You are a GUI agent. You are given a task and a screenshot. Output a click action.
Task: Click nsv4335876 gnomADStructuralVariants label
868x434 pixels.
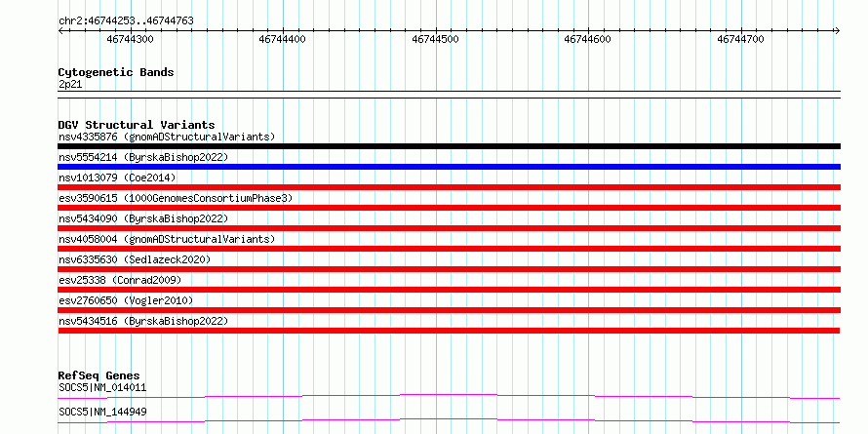(x=167, y=137)
